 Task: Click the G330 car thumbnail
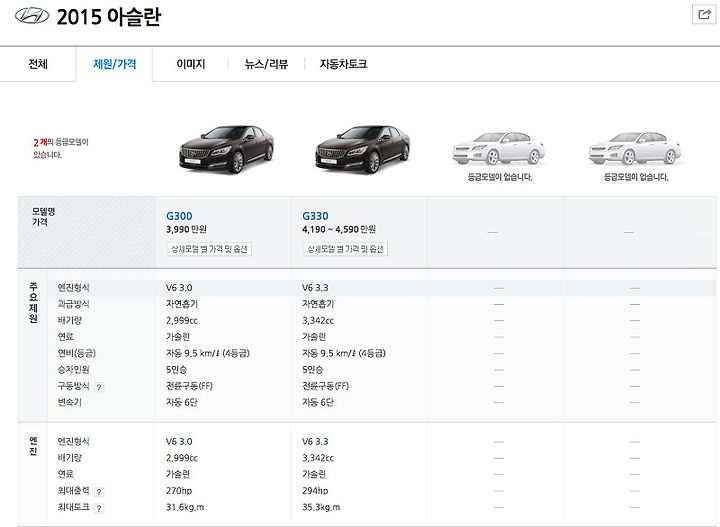(x=363, y=149)
